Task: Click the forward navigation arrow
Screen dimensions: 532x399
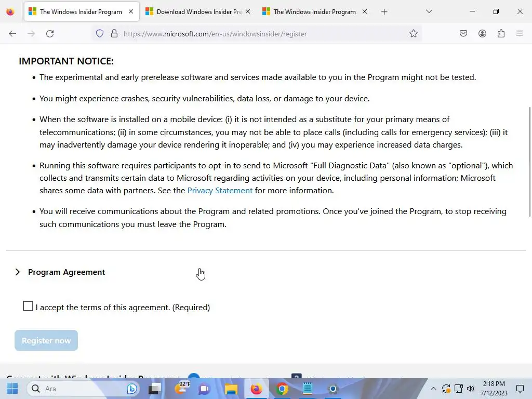Action: [x=31, y=34]
